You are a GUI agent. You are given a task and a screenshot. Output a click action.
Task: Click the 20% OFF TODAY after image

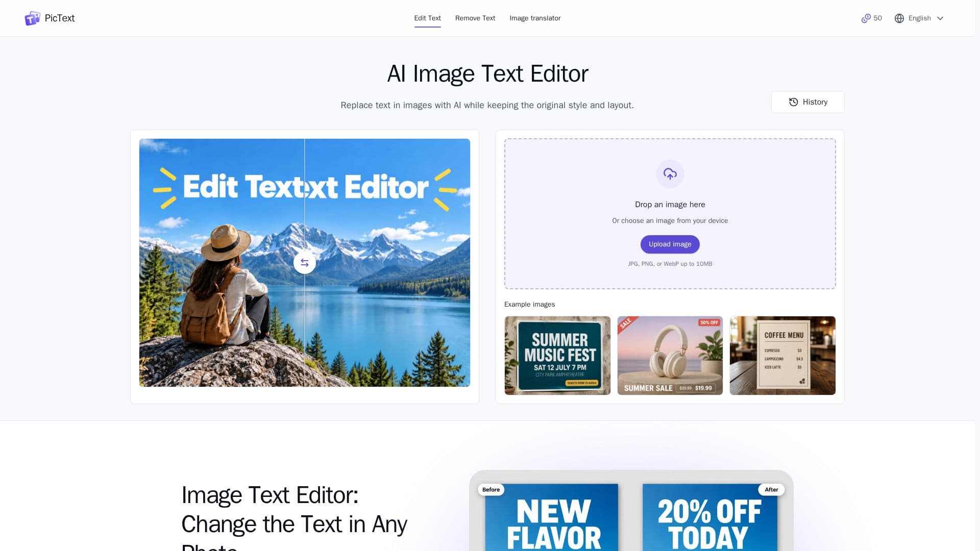(710, 517)
